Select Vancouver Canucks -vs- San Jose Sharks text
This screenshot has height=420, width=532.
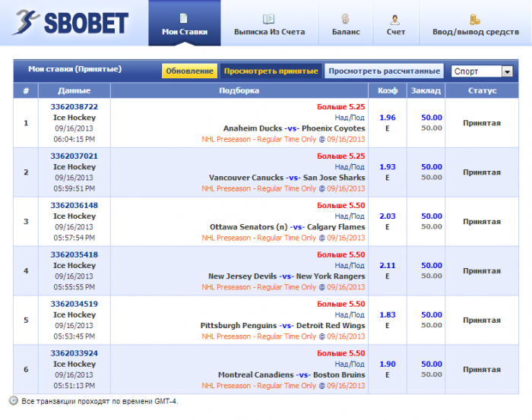[x=287, y=178]
